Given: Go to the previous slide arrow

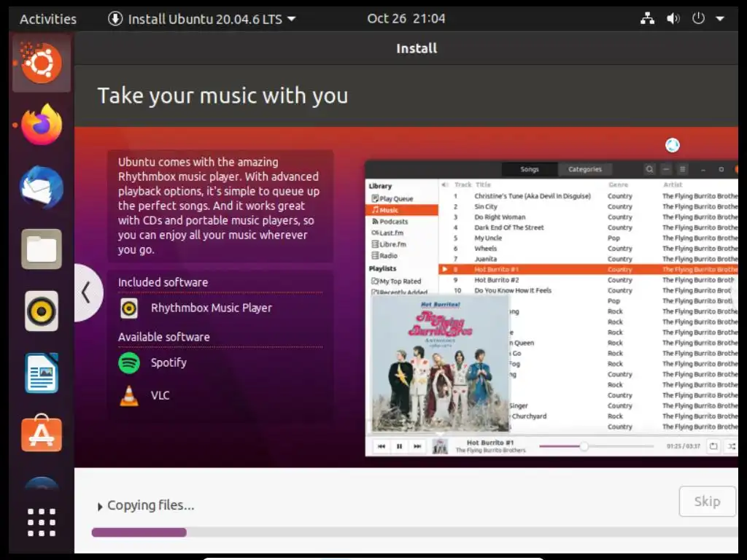Looking at the screenshot, I should click(x=86, y=292).
